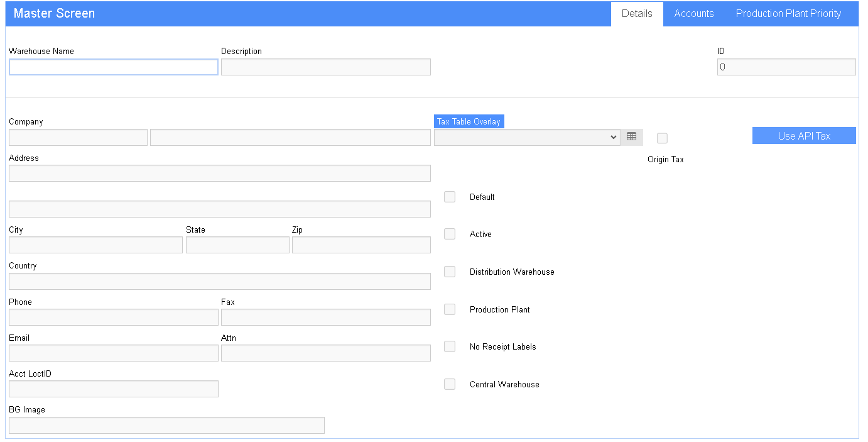Enable the Production Plant checkbox
Image resolution: width=868 pixels, height=442 pixels.
click(x=450, y=309)
